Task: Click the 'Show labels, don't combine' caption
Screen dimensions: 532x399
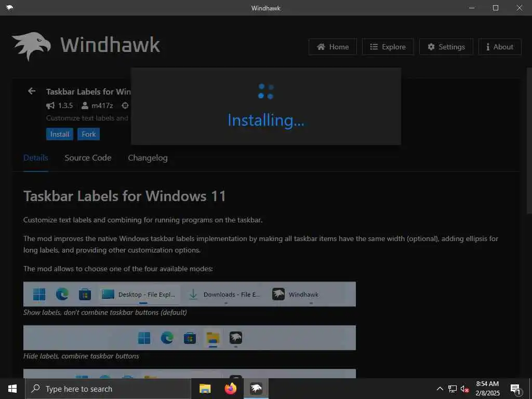Action: [105, 312]
